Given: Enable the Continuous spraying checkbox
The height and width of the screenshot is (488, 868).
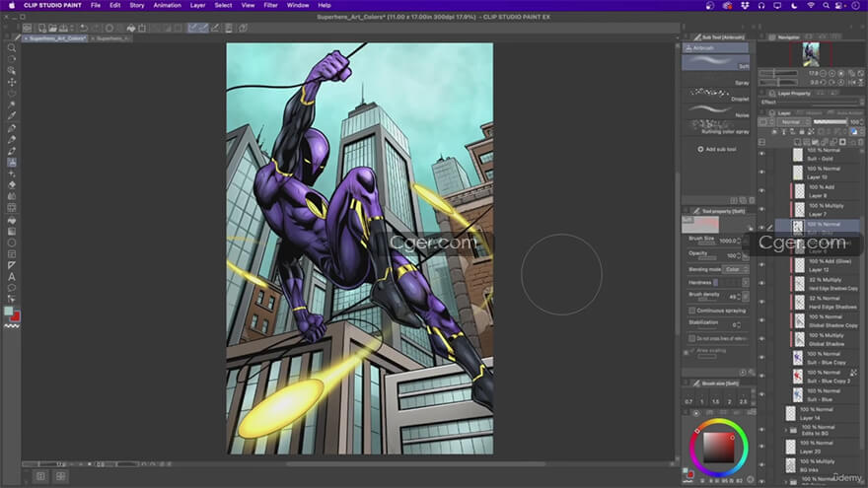Looking at the screenshot, I should [x=692, y=311].
